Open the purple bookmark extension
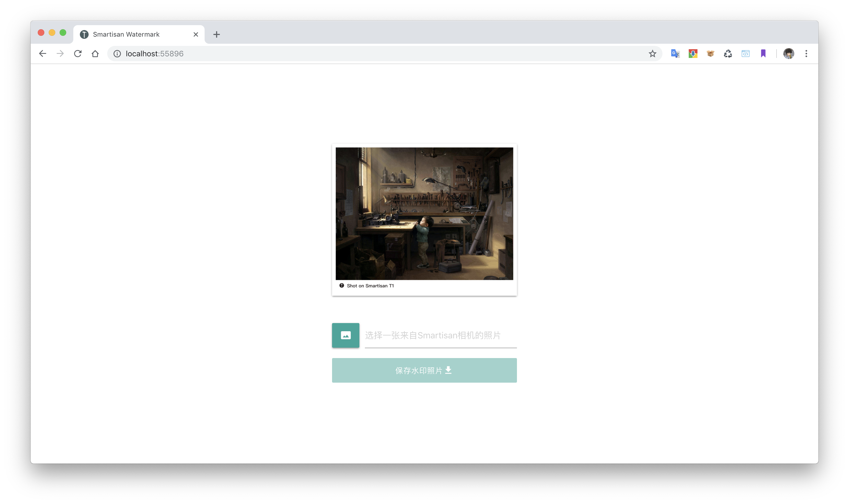Screen dimensions: 849x504 (763, 54)
